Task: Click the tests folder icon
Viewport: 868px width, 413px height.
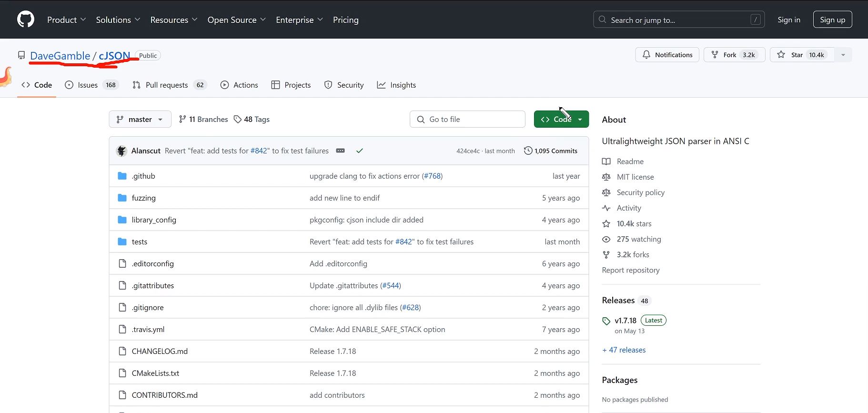Action: coord(122,242)
